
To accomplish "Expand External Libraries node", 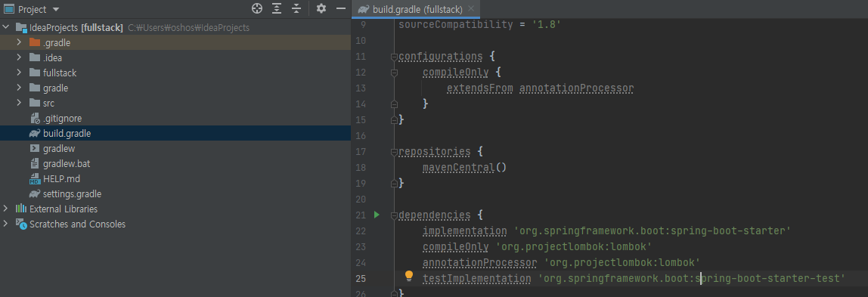I will point(6,209).
